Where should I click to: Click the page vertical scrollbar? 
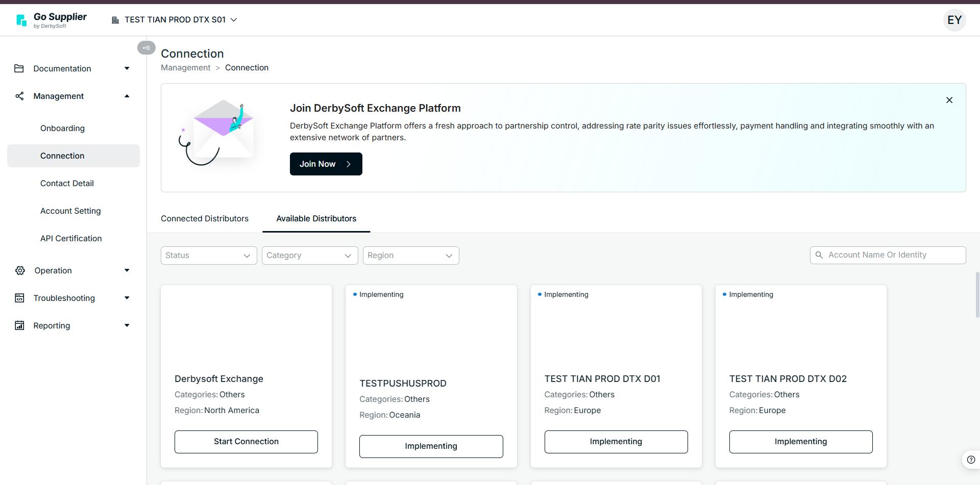977,295
